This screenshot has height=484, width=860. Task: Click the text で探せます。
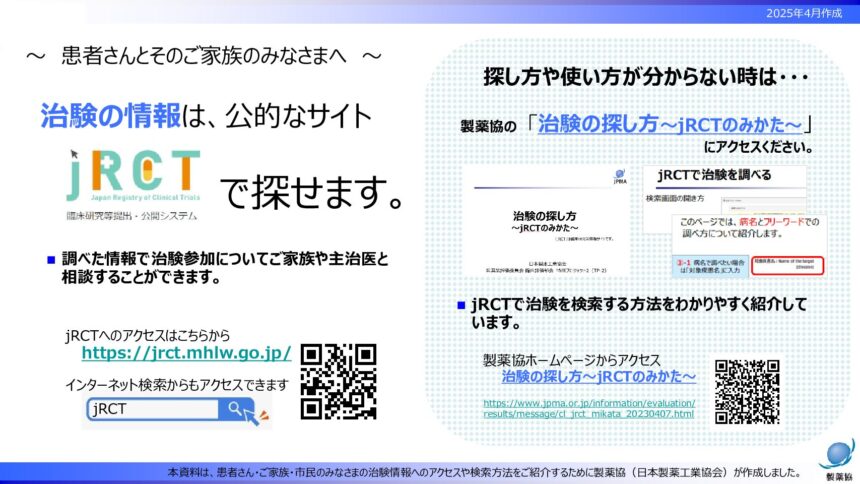coord(312,192)
